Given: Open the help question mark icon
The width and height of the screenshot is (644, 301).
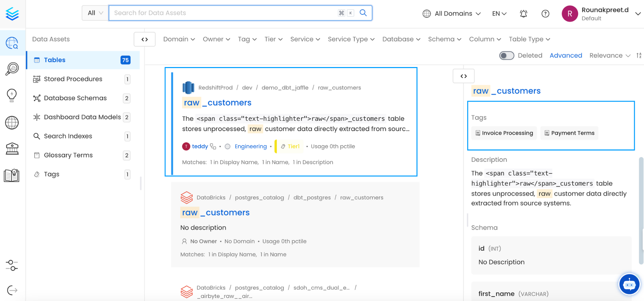Looking at the screenshot, I should tap(545, 14).
